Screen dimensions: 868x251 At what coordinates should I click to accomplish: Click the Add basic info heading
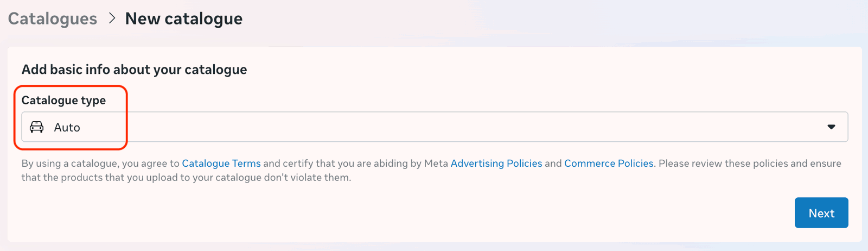[134, 70]
